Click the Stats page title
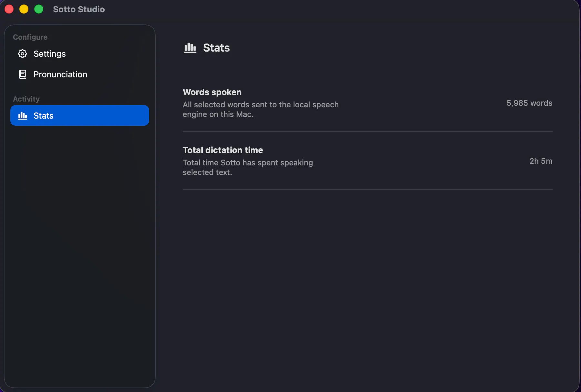 point(216,48)
